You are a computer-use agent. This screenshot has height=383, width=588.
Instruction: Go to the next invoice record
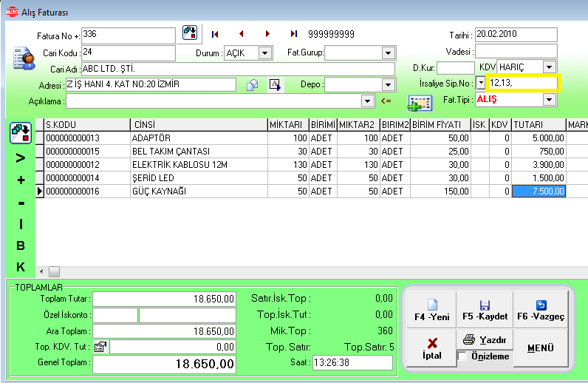[267, 34]
